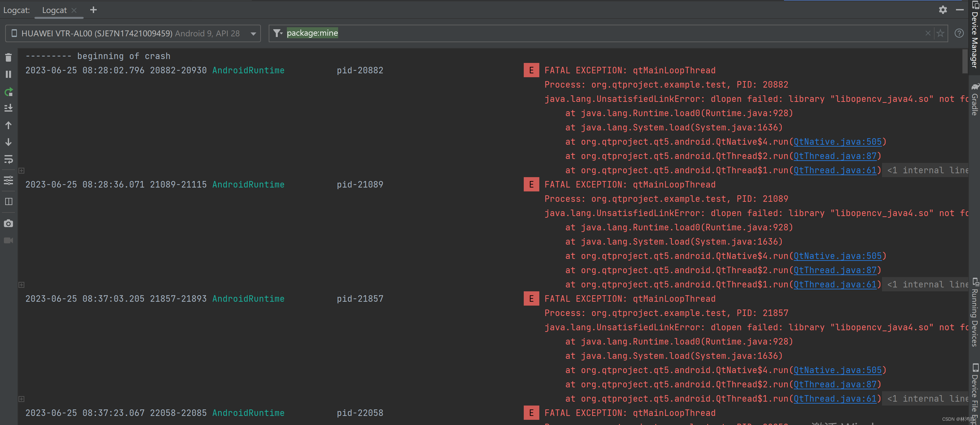Open QtThread.java:87 link in pid-21857 crash
980x425 pixels.
pos(835,384)
